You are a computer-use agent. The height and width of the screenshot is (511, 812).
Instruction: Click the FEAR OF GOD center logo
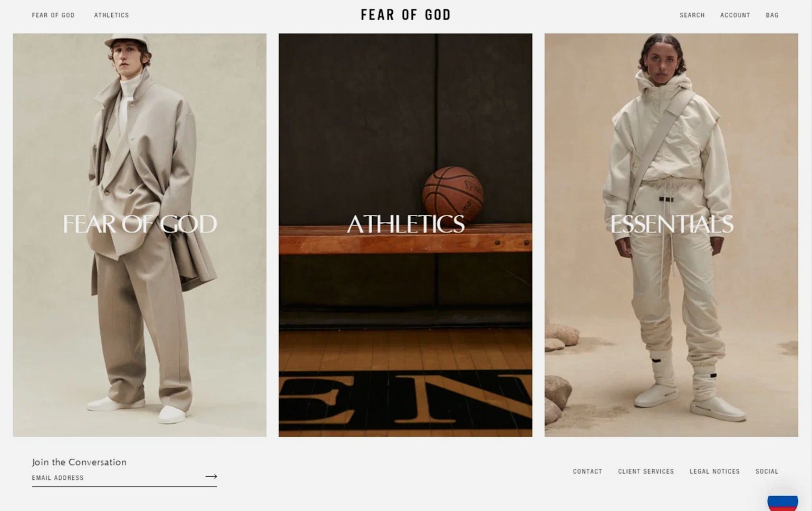pyautogui.click(x=405, y=15)
